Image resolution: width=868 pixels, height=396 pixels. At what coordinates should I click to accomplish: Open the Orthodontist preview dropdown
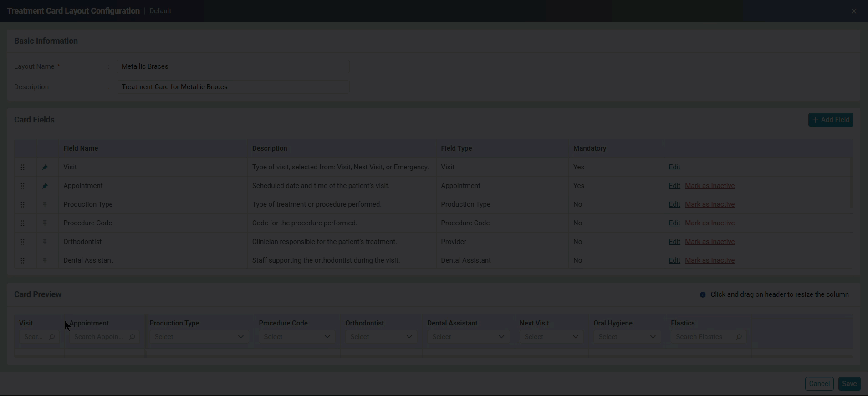coord(381,337)
